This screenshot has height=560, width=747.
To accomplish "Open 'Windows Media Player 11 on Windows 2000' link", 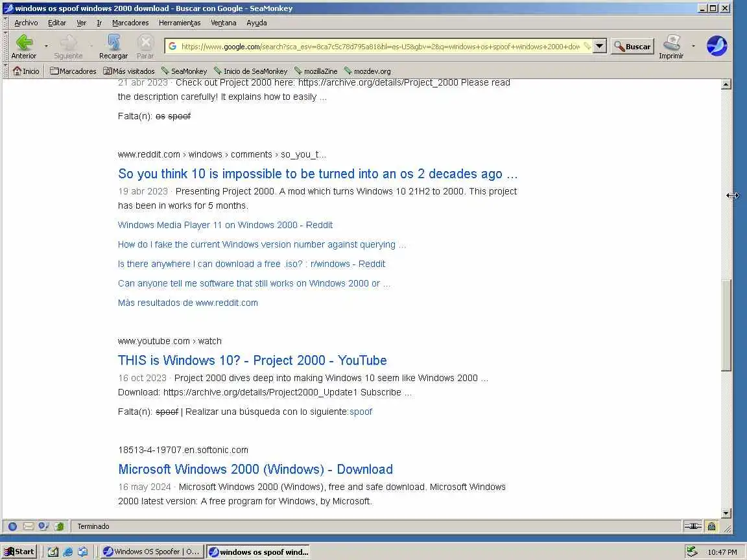I will pyautogui.click(x=226, y=225).
